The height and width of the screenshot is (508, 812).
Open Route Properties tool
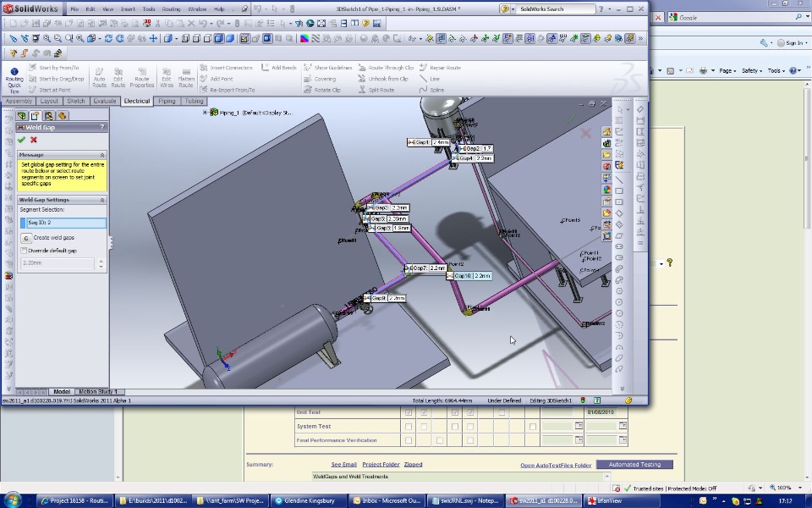141,78
